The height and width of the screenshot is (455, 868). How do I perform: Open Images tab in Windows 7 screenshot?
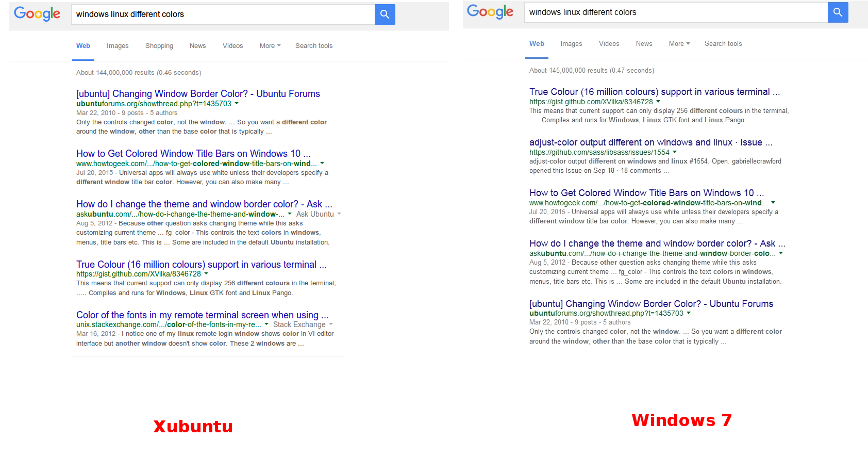tap(571, 44)
